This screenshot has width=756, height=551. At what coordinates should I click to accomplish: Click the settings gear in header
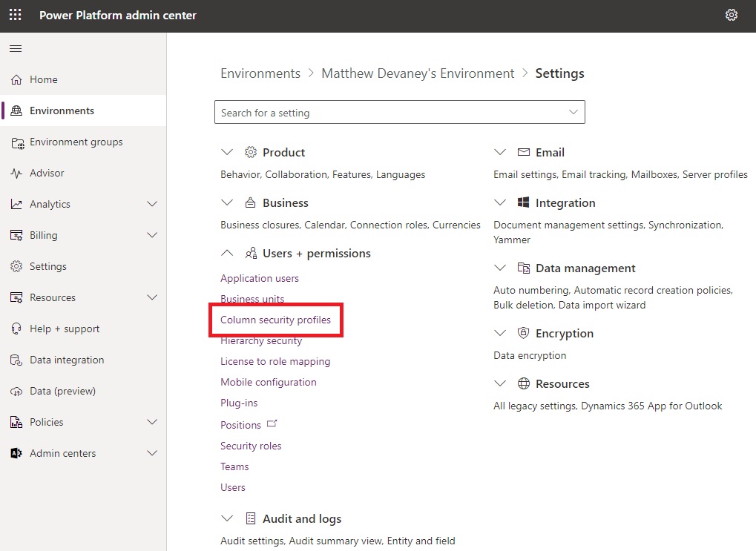coord(731,15)
